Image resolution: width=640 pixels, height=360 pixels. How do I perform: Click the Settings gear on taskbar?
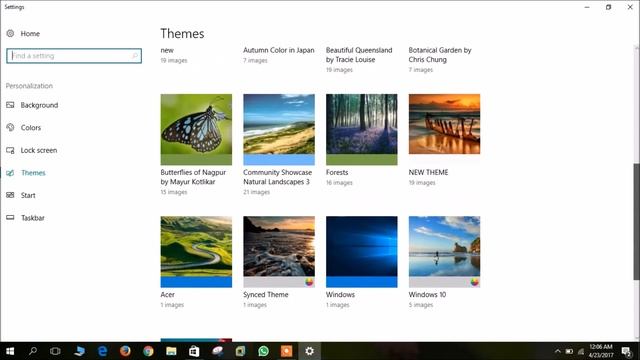click(309, 351)
